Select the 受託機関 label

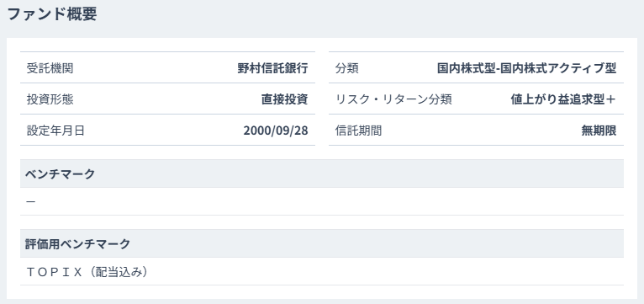50,68
